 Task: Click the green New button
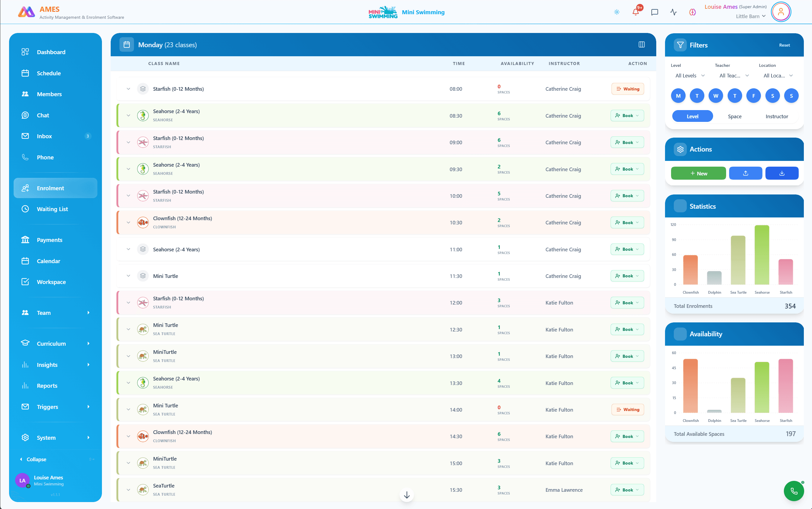pos(698,173)
